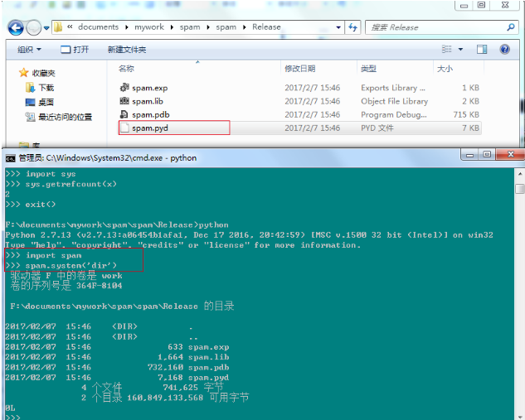Expand the address bar history dropdown arrow
525x420 pixels.
[338, 27]
